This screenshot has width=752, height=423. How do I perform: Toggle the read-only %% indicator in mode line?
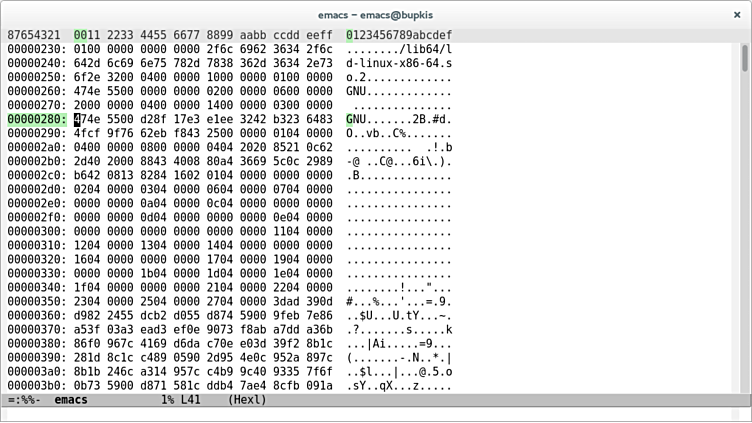[x=28, y=400]
